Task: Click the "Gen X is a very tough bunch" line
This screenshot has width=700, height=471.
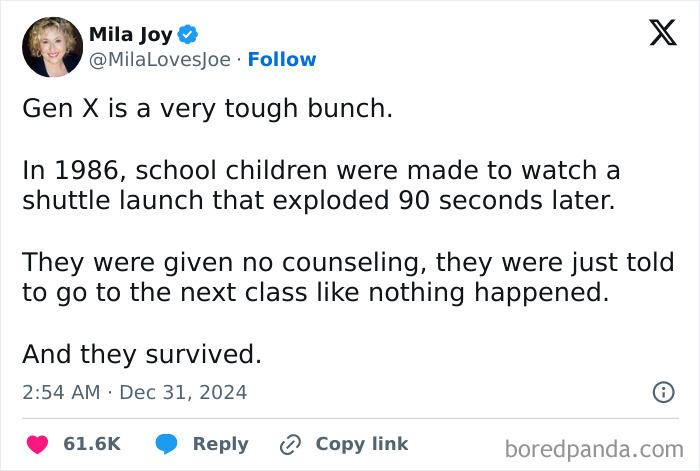Action: point(207,108)
